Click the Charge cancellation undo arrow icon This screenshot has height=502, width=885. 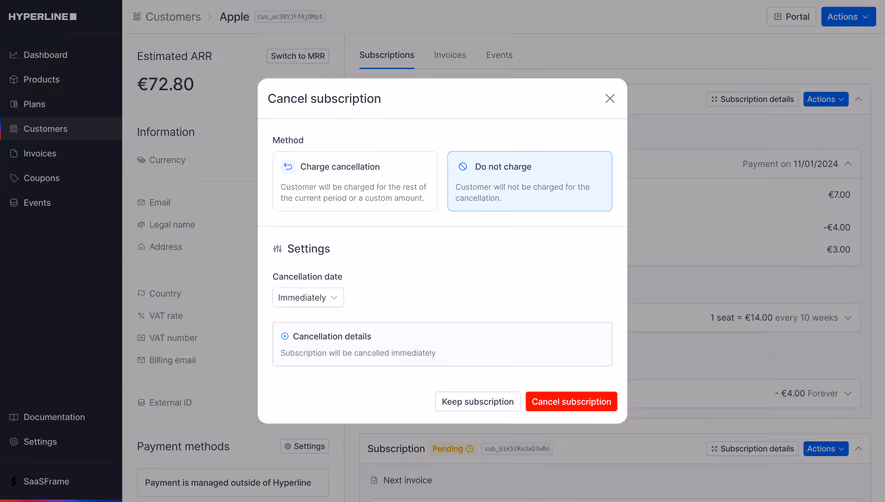(288, 167)
